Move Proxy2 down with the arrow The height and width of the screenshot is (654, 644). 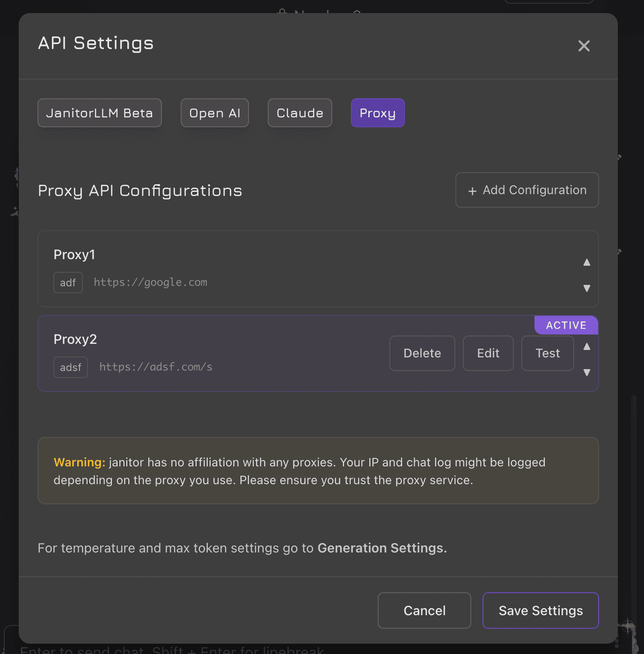[586, 372]
